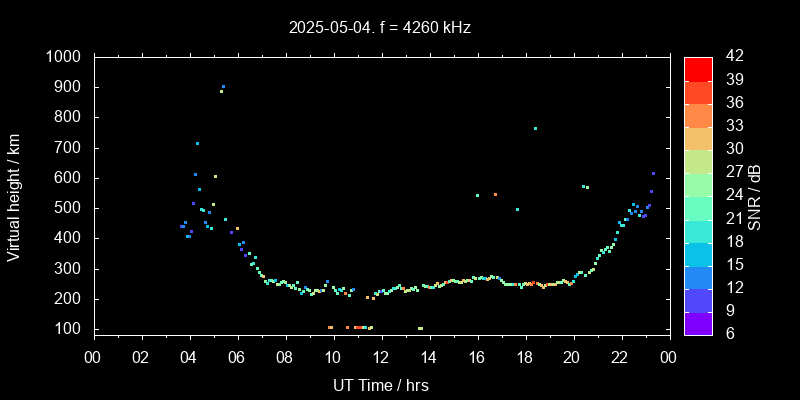The width and height of the screenshot is (800, 400).
Task: Select the violet 6–9 dB colorbar segment
Action: point(698,323)
